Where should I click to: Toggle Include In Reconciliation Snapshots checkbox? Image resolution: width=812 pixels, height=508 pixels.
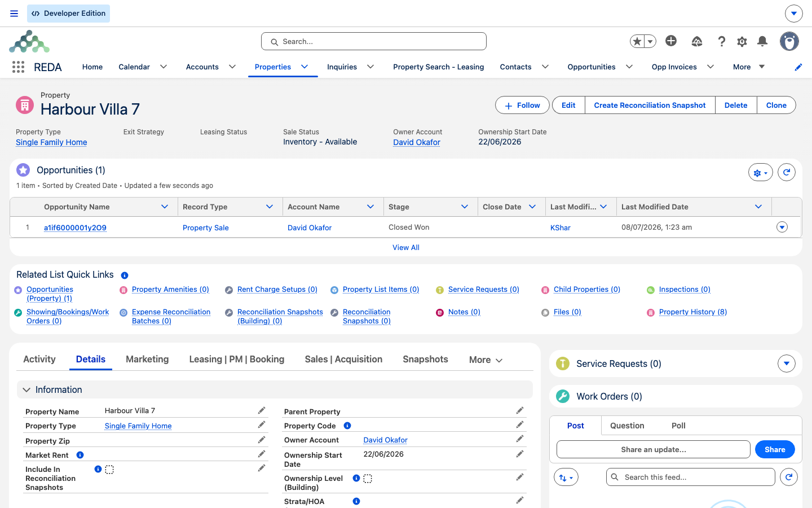coord(109,470)
